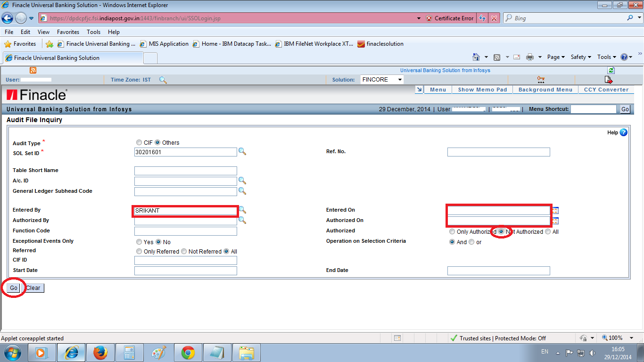Expand the IE Tools toolbar dropdown

607,57
